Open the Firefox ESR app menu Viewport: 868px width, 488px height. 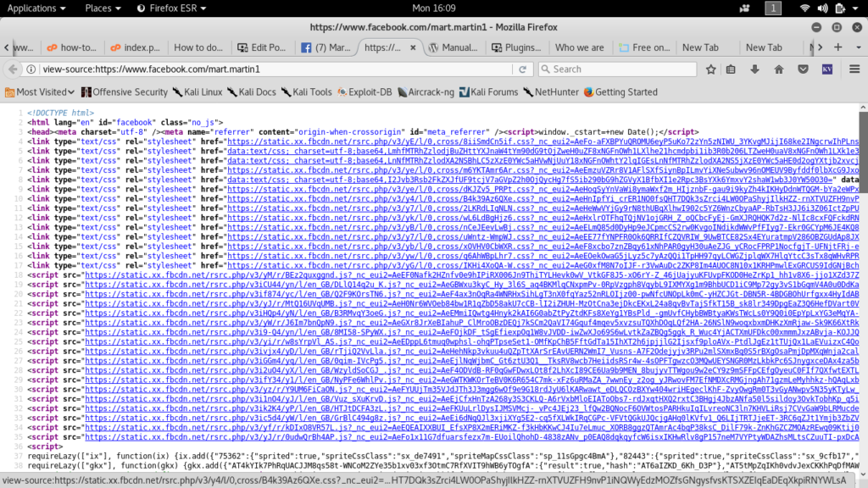pyautogui.click(x=171, y=8)
